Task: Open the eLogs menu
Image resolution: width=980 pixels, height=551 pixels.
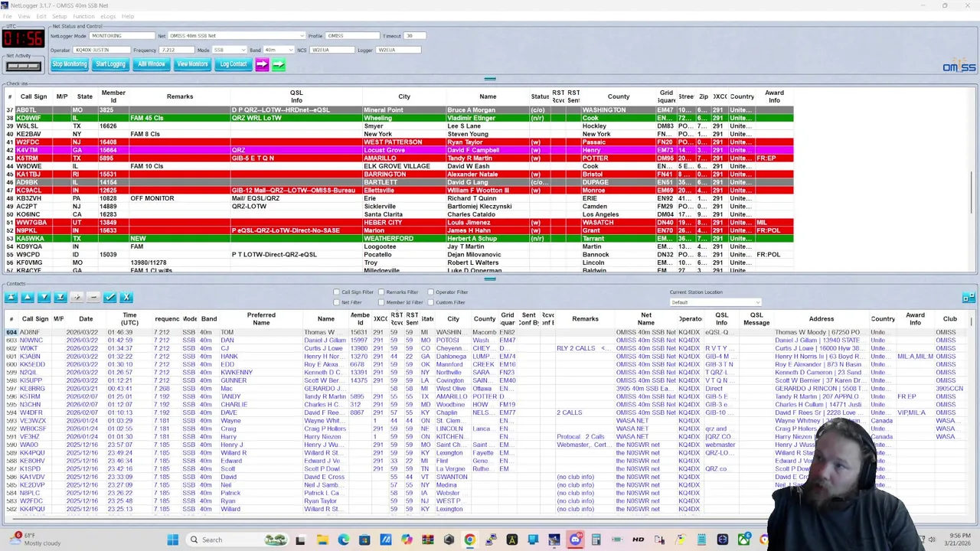Action: click(x=108, y=16)
